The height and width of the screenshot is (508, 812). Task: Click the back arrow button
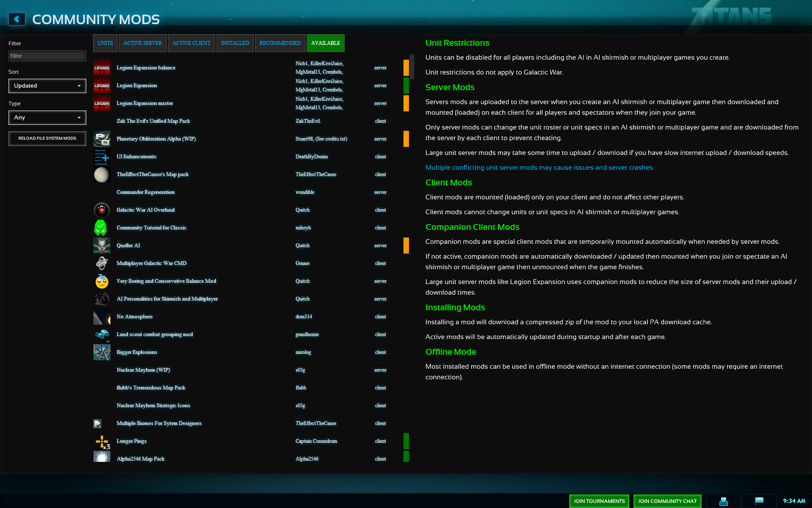(x=16, y=19)
